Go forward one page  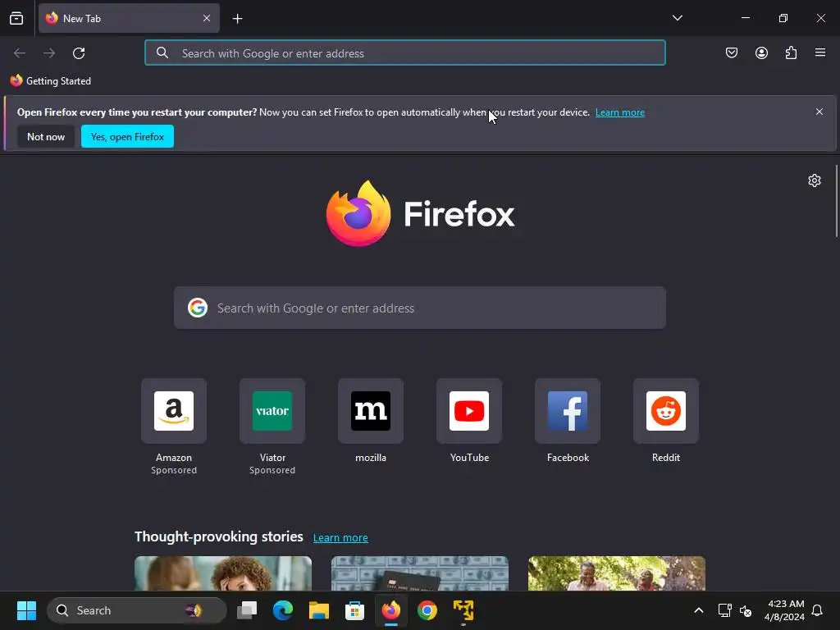[49, 53]
